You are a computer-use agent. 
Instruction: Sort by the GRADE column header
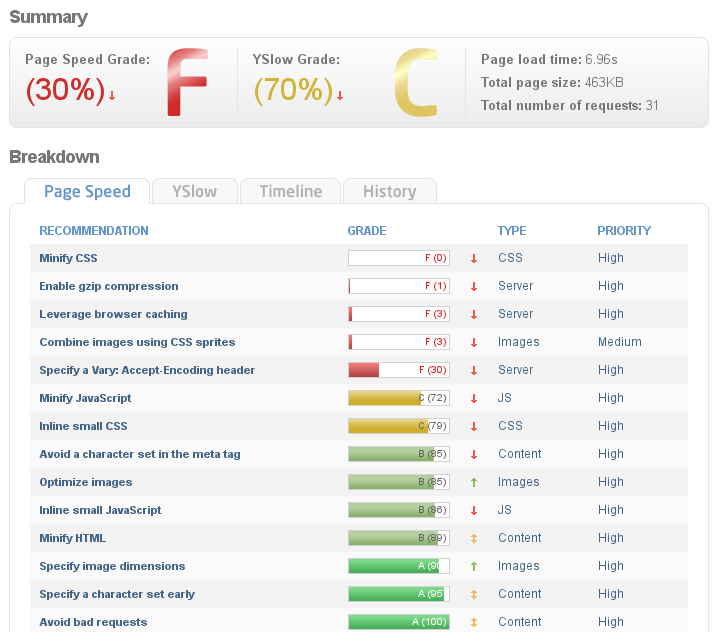(367, 231)
